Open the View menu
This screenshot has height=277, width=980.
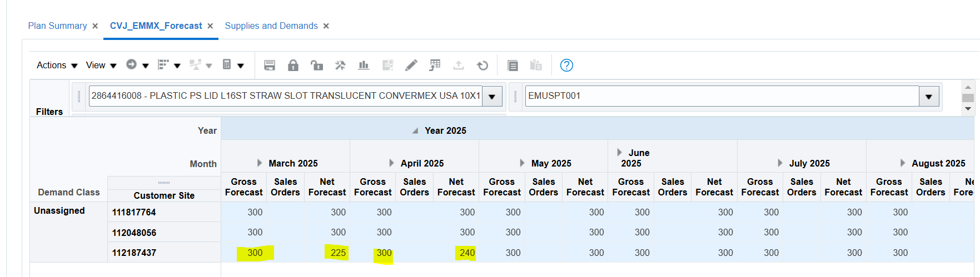101,66
